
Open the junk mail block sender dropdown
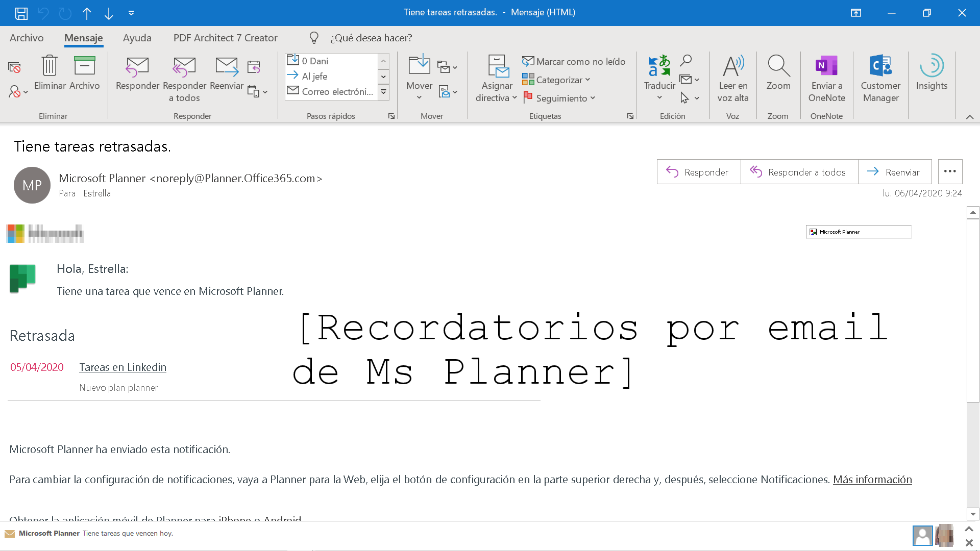pyautogui.click(x=18, y=92)
